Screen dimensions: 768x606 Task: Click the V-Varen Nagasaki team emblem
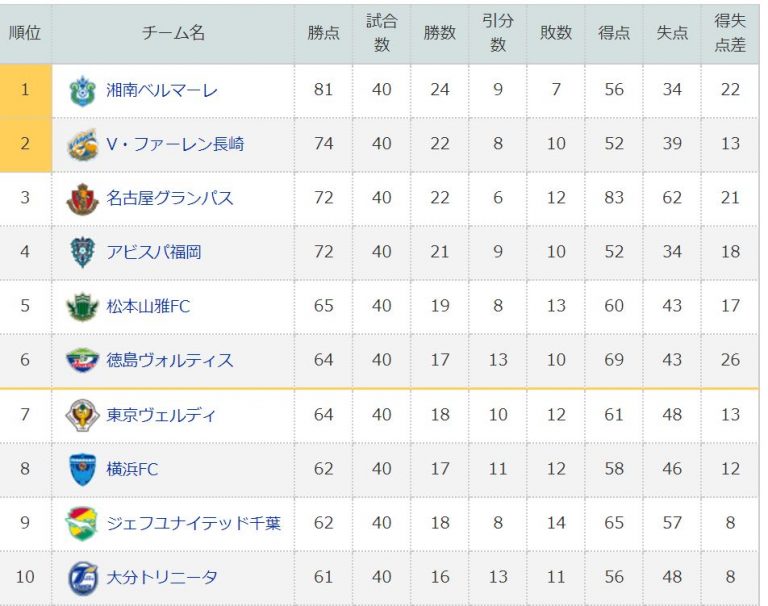(82, 145)
